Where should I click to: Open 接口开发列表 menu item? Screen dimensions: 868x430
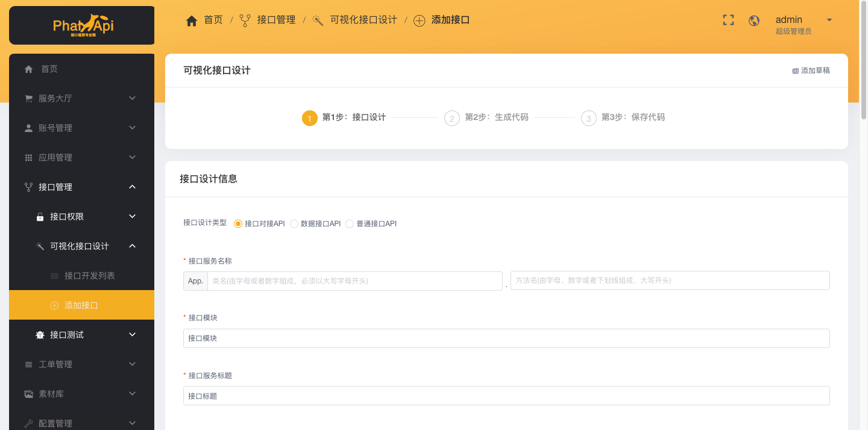81,276
